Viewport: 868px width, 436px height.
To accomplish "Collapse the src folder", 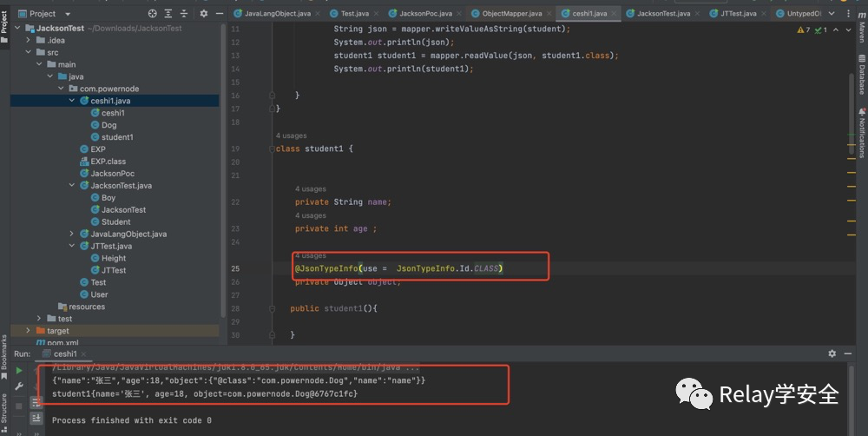I will (x=29, y=52).
